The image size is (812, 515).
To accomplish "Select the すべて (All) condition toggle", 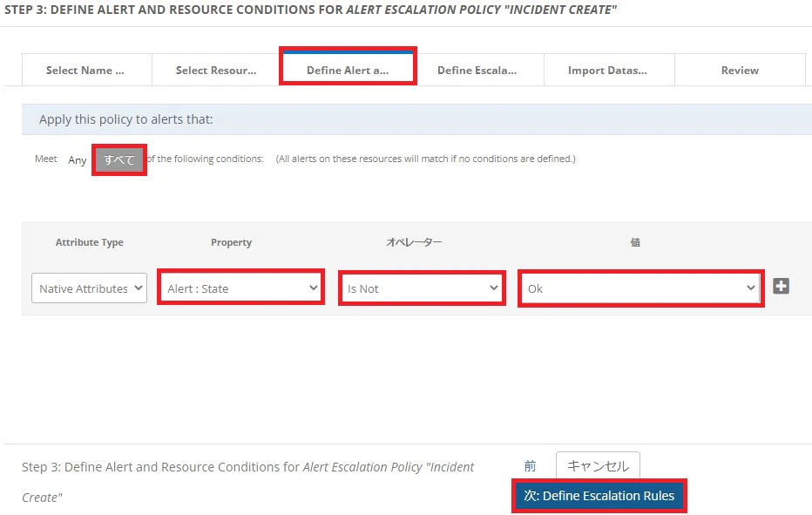I will (x=119, y=159).
